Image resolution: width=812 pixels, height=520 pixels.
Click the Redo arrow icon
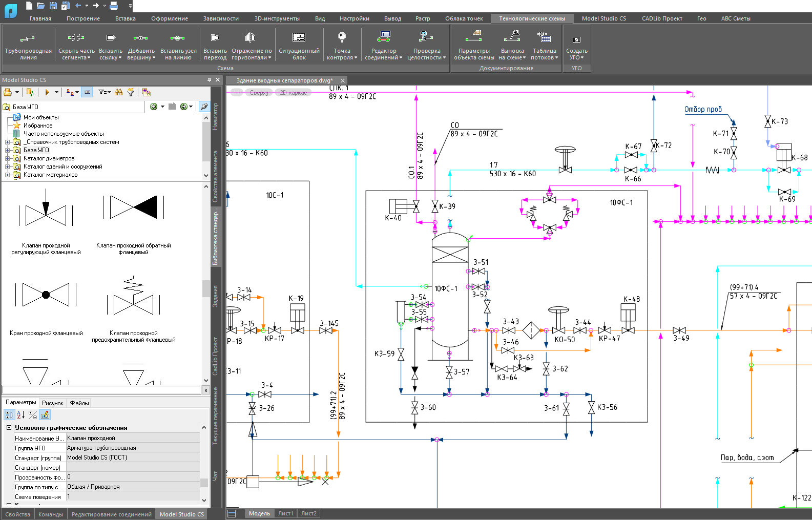pos(96,6)
